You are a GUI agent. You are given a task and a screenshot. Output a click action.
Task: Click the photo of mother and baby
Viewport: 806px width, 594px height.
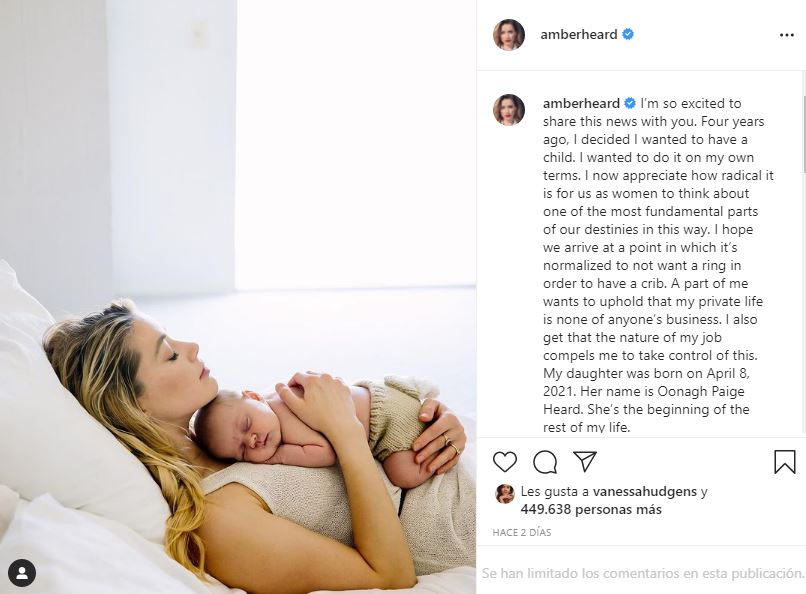[x=238, y=297]
